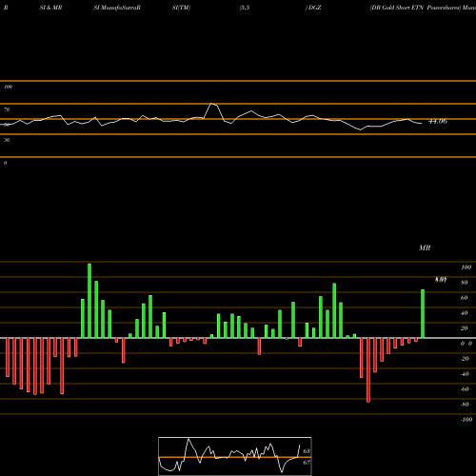Viewport: 476px width, 476px height.
Task: Click the 'SI(TM)' header label
Action: pos(181,8)
